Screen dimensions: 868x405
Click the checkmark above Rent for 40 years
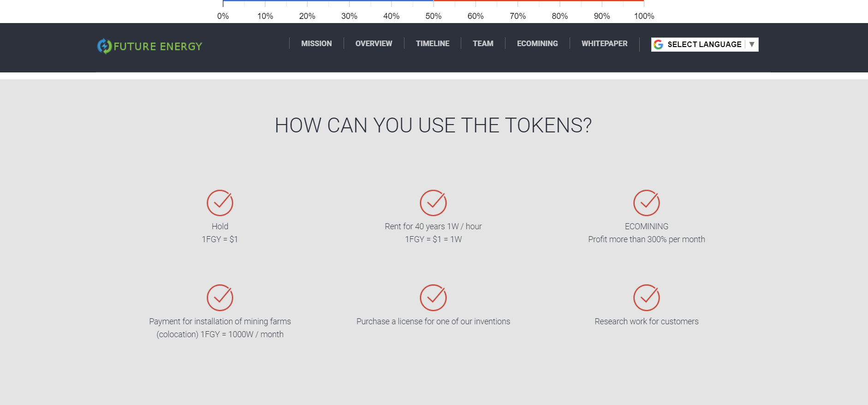pos(433,202)
